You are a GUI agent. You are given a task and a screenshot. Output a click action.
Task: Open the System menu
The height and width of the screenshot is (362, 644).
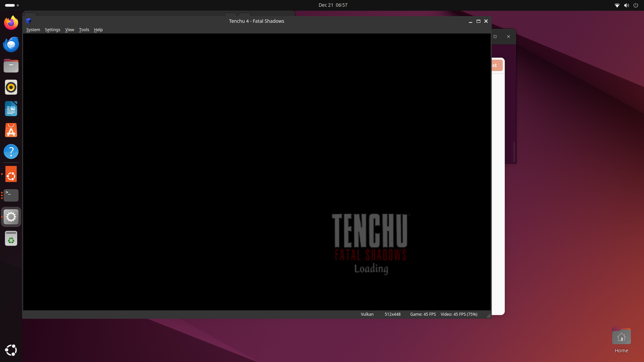tap(33, 30)
